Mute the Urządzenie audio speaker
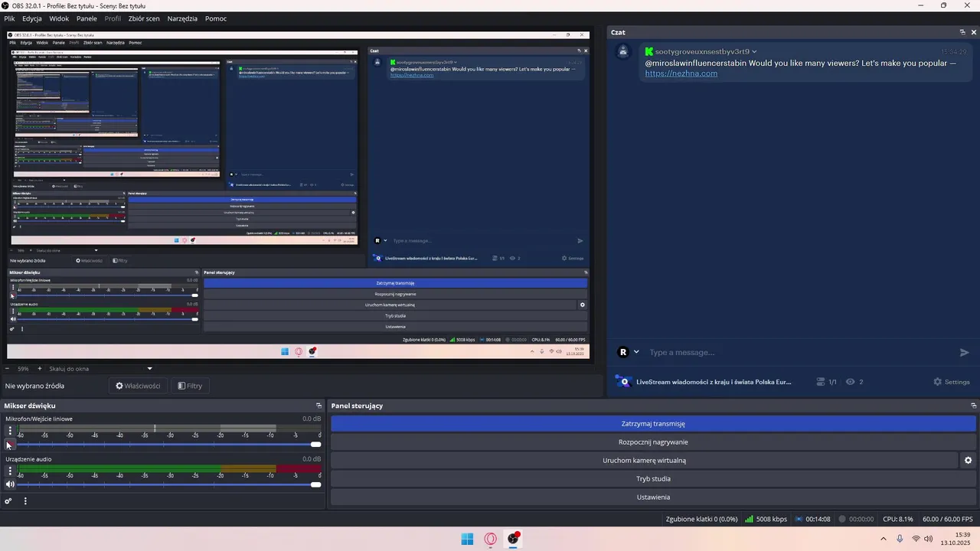This screenshot has height=551, width=980. [x=10, y=484]
